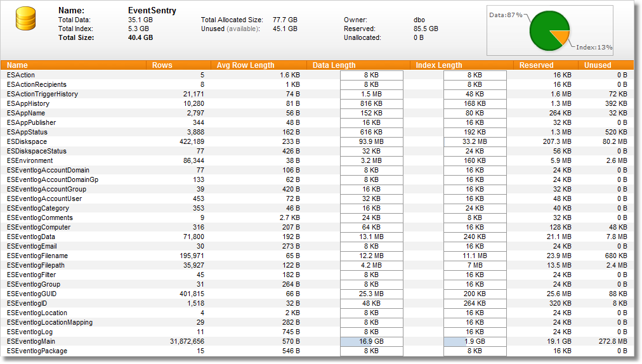Select the ESEventlogID table name

pyautogui.click(x=27, y=303)
